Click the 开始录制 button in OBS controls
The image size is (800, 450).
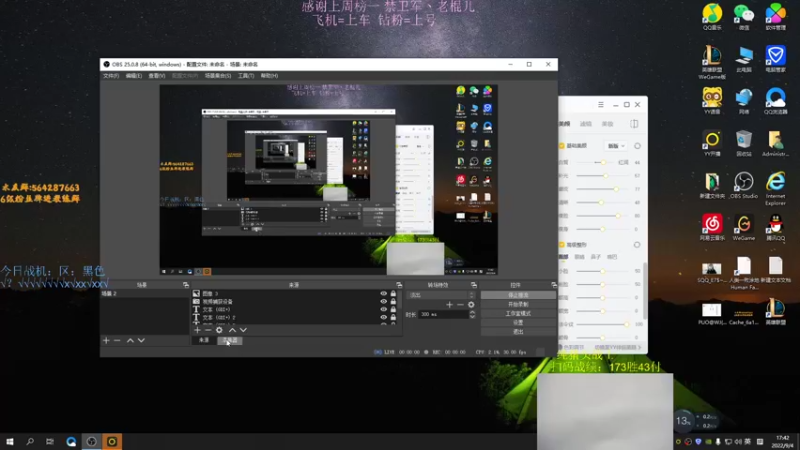tap(518, 304)
